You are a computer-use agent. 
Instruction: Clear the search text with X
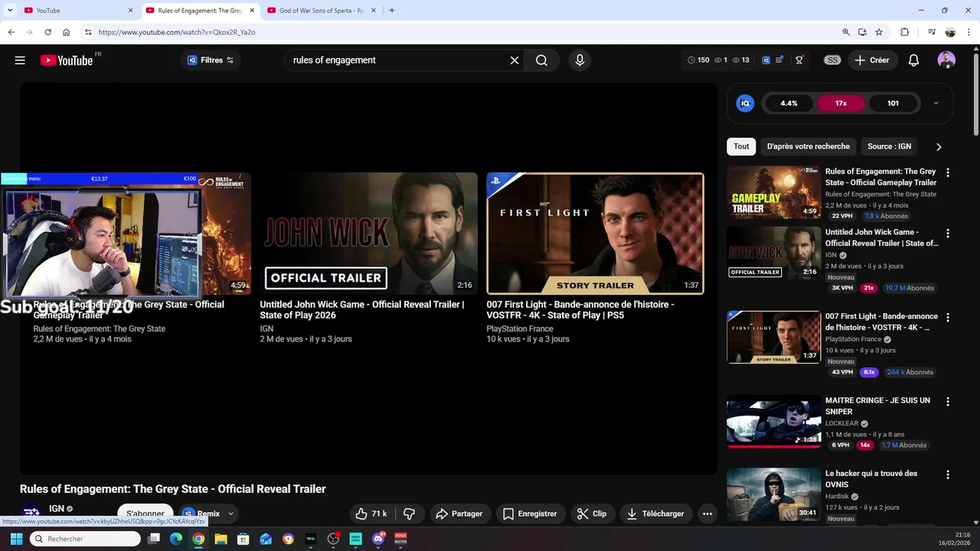[514, 60]
